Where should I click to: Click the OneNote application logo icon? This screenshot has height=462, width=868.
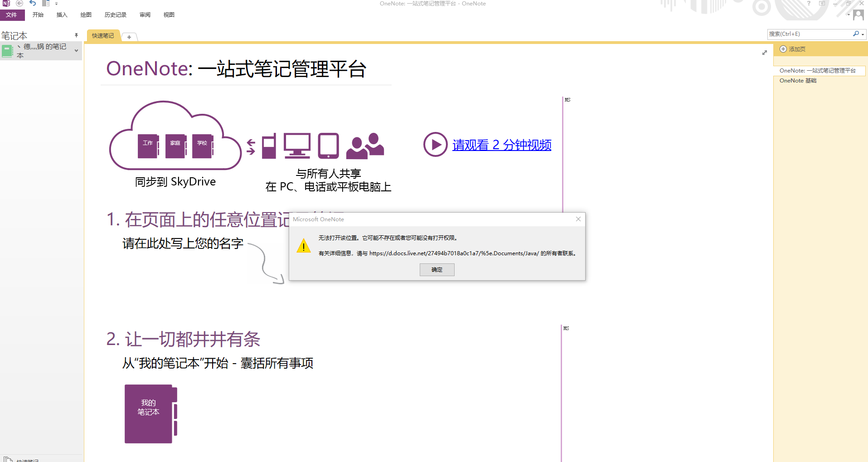[x=6, y=3]
